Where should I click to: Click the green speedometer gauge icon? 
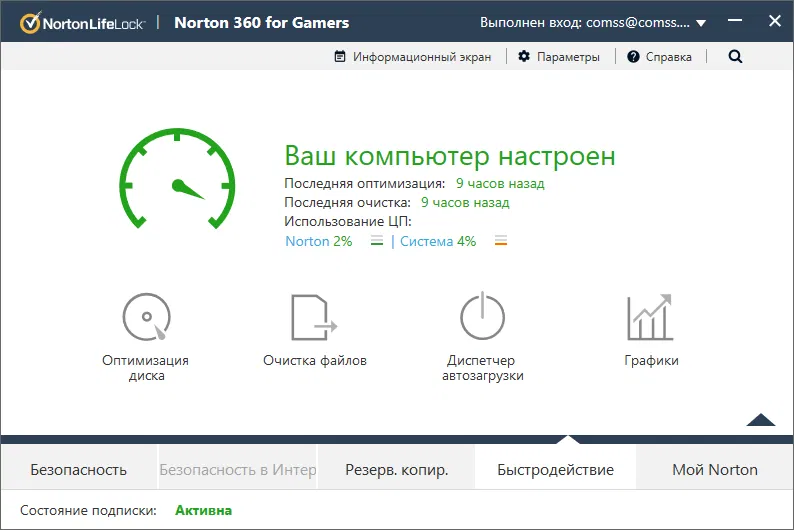tap(177, 178)
